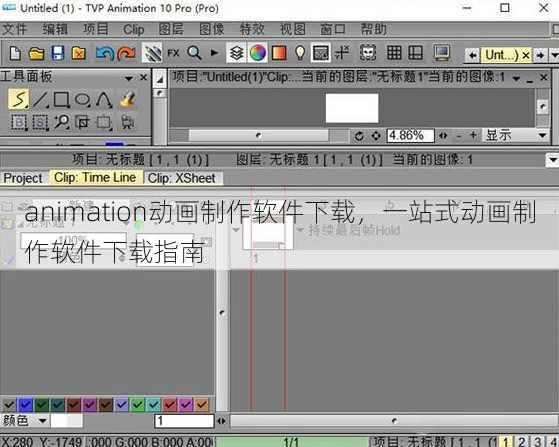Toggle the light bulb light table icon
The image size is (559, 447).
[x=300, y=53]
